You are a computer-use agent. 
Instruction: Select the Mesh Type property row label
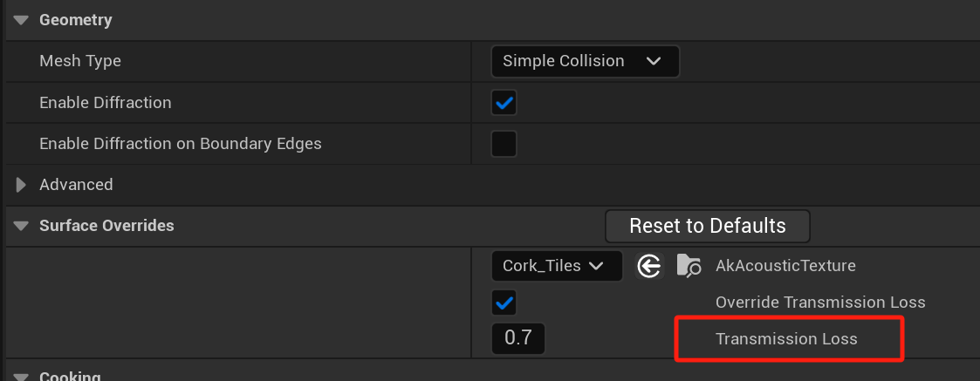pyautogui.click(x=80, y=61)
